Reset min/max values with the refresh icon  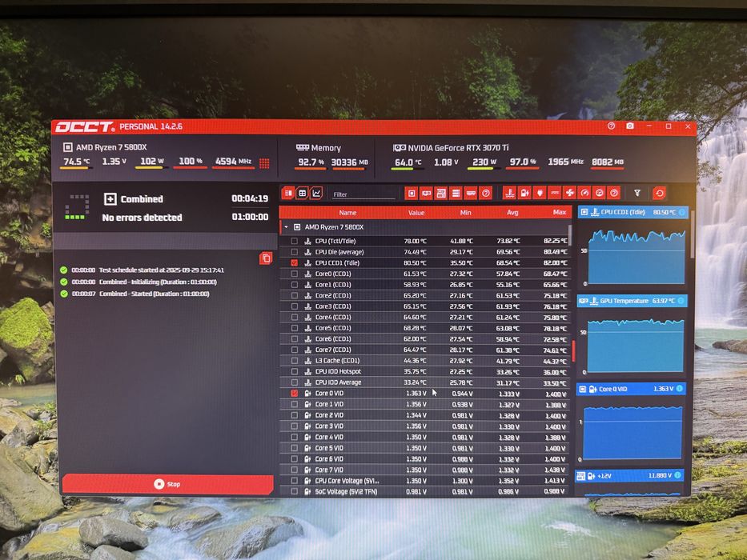point(660,193)
